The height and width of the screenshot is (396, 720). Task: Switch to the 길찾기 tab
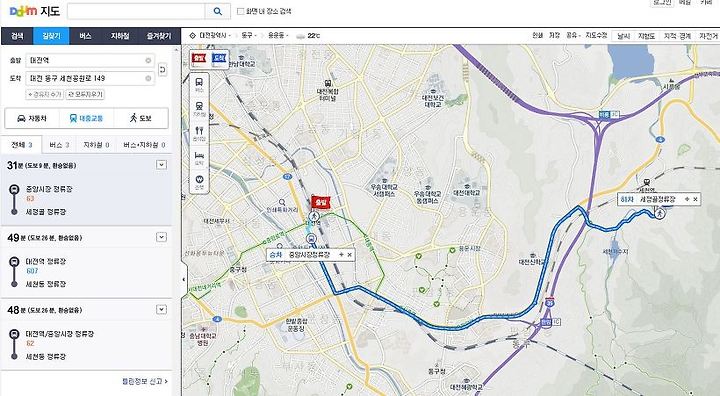(51, 36)
